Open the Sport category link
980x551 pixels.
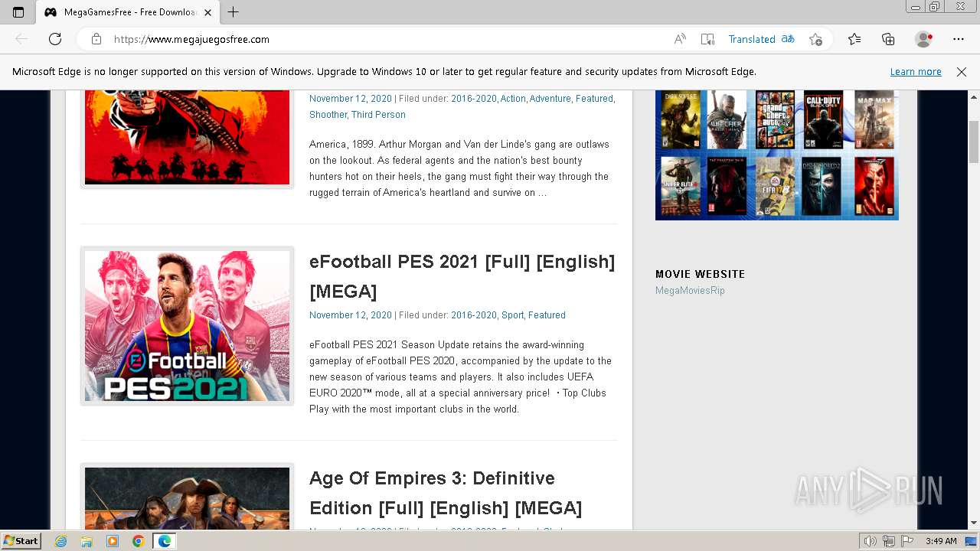(x=513, y=315)
